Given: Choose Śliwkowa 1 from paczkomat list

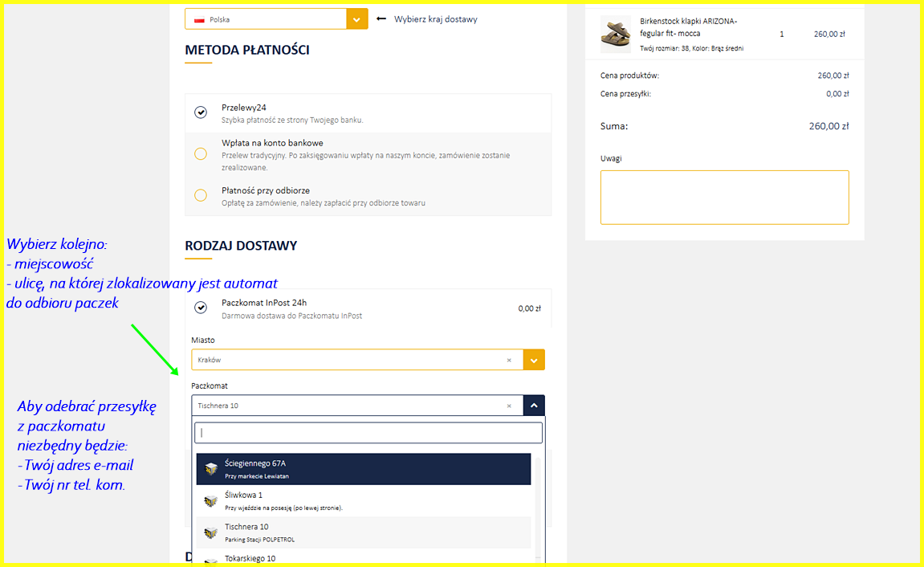Looking at the screenshot, I should [x=364, y=501].
